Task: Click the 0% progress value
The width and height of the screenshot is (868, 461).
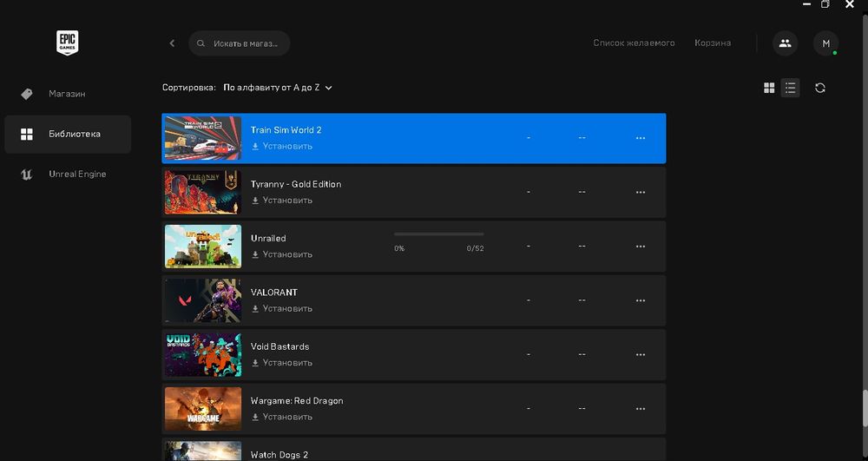Action: point(399,248)
